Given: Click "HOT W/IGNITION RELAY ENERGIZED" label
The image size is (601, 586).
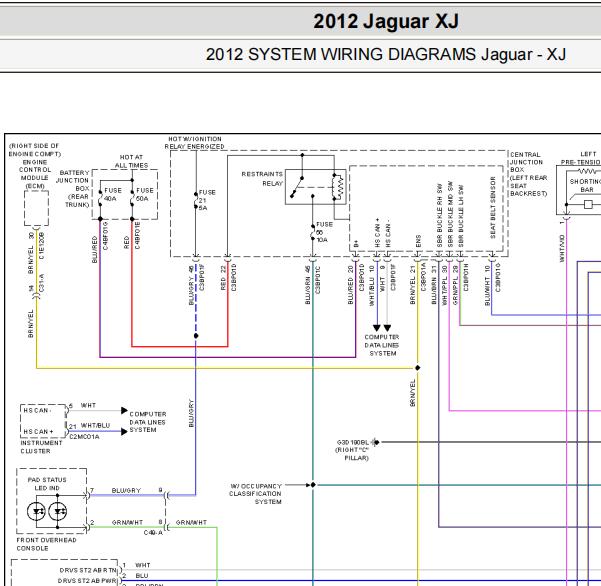Looking at the screenshot, I should [195, 143].
